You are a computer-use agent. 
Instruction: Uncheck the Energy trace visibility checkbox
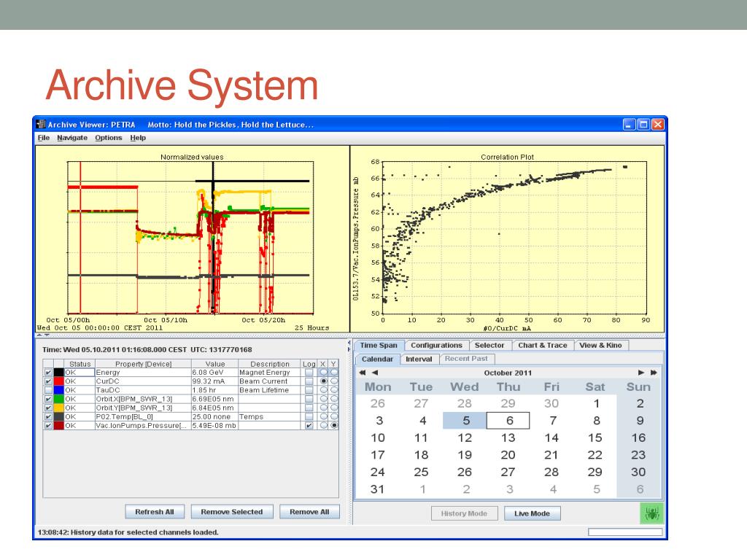pos(48,373)
